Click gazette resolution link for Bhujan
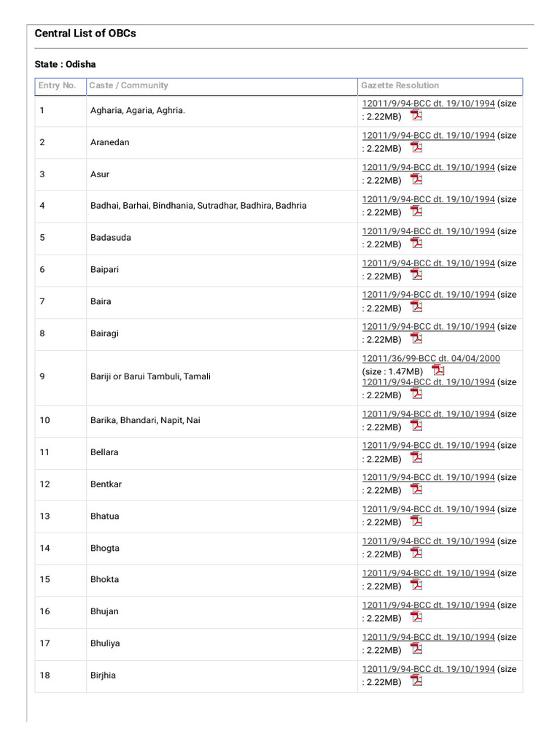 tap(428, 605)
